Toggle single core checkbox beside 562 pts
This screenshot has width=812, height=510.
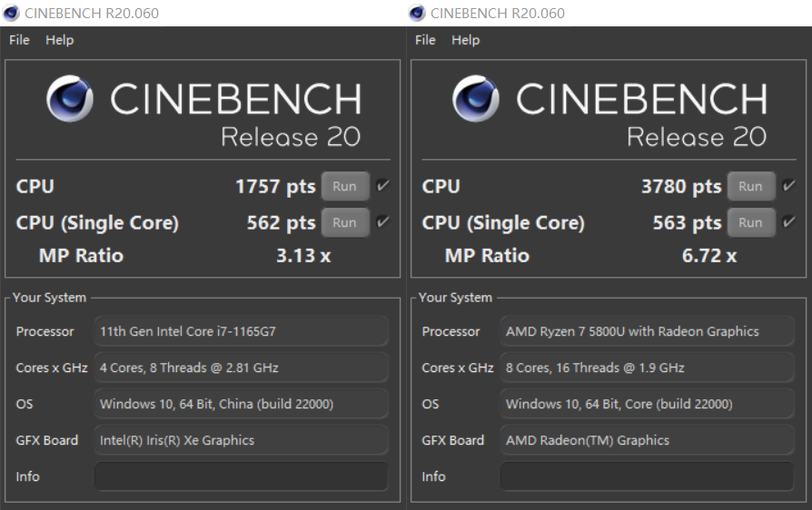click(382, 222)
